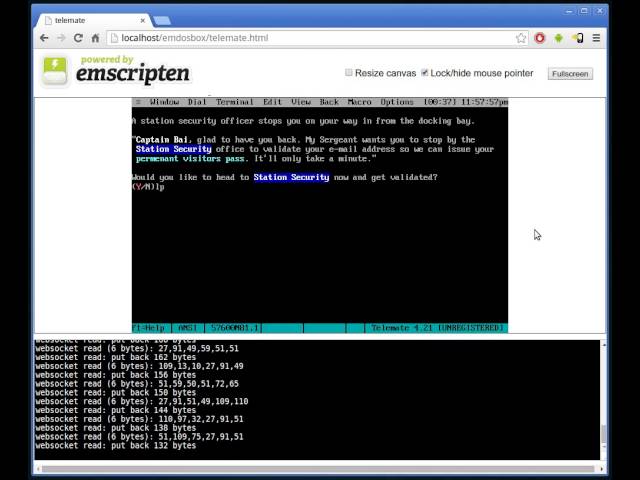Toggle Lock/hide mouse pointer checkbox
The image size is (640, 480).
424,73
